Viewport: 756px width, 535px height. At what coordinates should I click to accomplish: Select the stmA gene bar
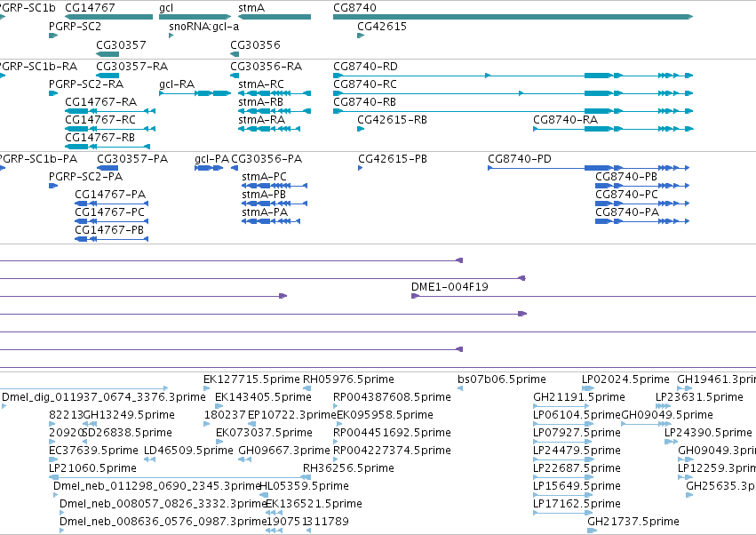(275, 17)
